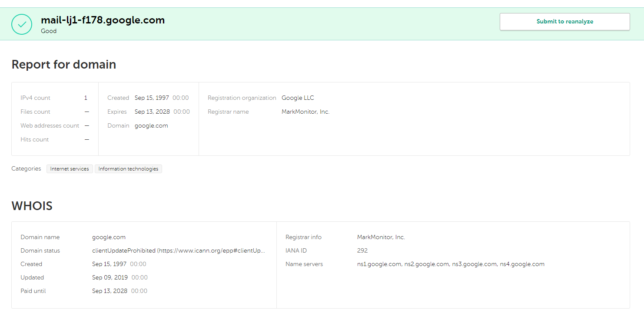
Task: Click the WHOIS Domain name value google.com
Action: (x=109, y=237)
